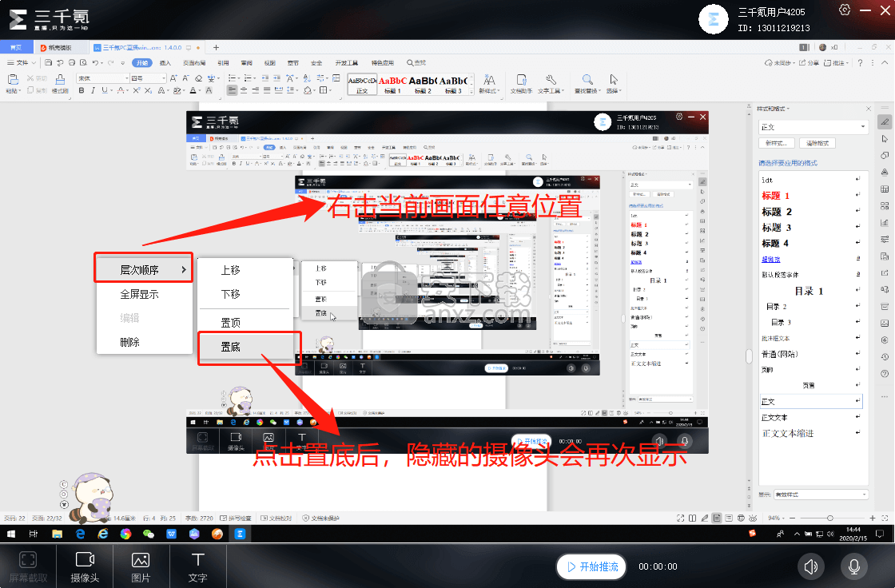
Task: Select 置底 in the submenu
Action: 231,347
